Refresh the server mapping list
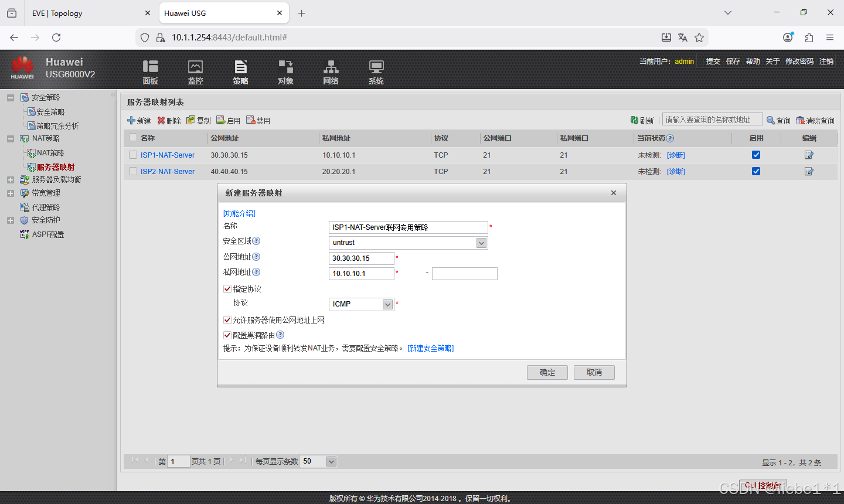844x504 pixels. [x=642, y=120]
